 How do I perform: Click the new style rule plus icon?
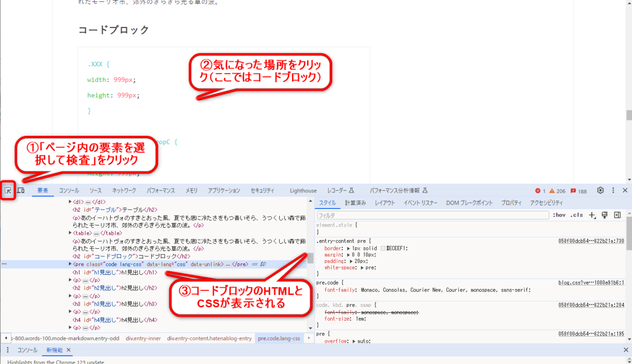click(592, 215)
